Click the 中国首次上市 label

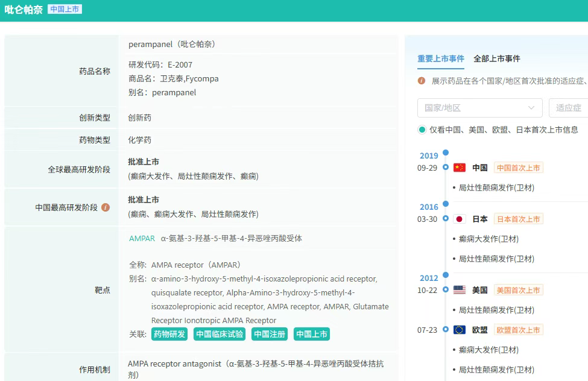click(x=518, y=168)
